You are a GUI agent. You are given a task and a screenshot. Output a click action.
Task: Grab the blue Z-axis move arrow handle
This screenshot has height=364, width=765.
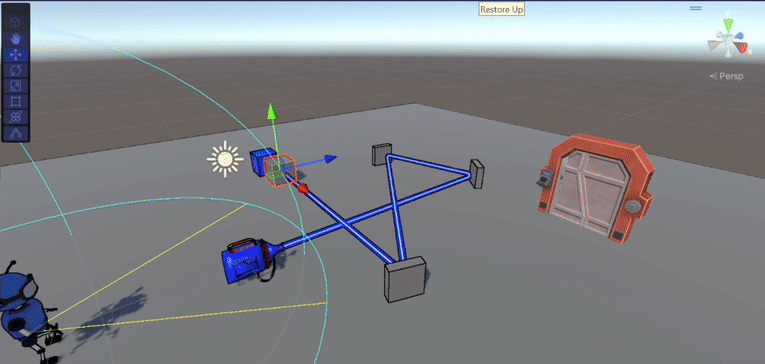tap(330, 158)
